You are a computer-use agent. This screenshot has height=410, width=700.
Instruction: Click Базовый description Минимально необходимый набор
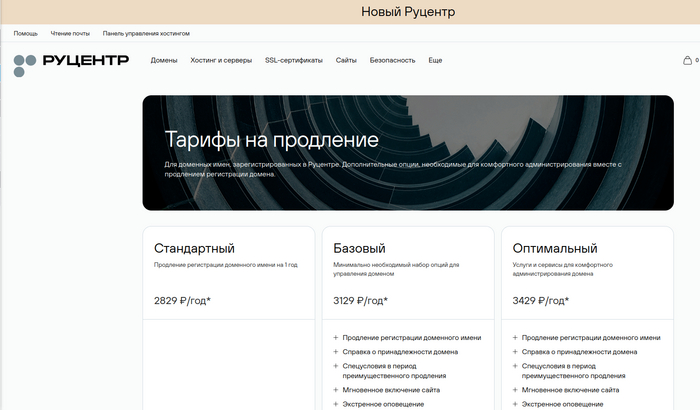(396, 269)
